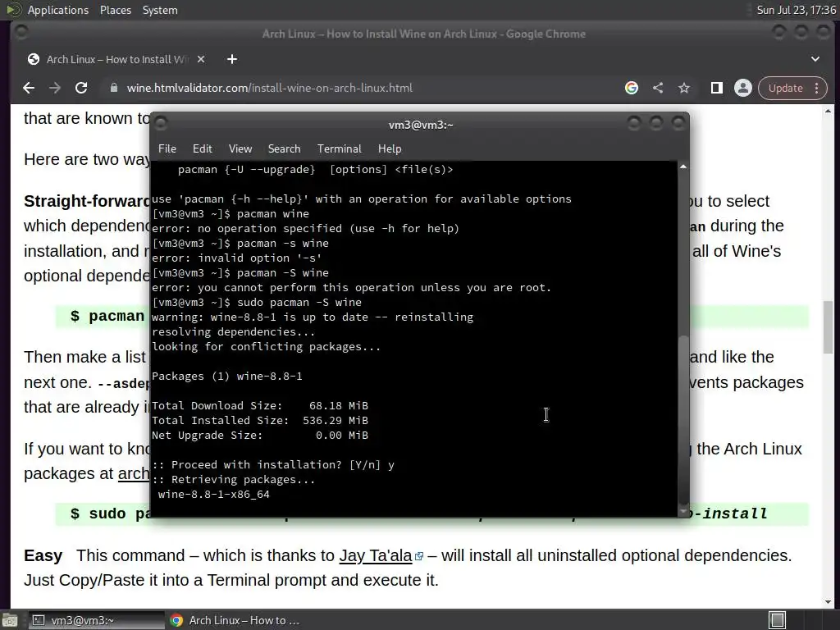Click the padlock site info icon
Screen dimensions: 840x630
(x=113, y=88)
